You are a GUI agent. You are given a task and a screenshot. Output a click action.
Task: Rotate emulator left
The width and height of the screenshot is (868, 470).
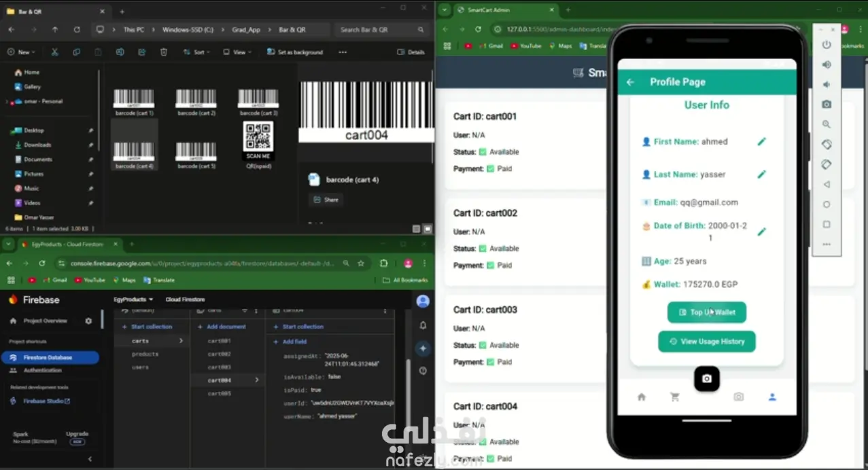pyautogui.click(x=827, y=144)
